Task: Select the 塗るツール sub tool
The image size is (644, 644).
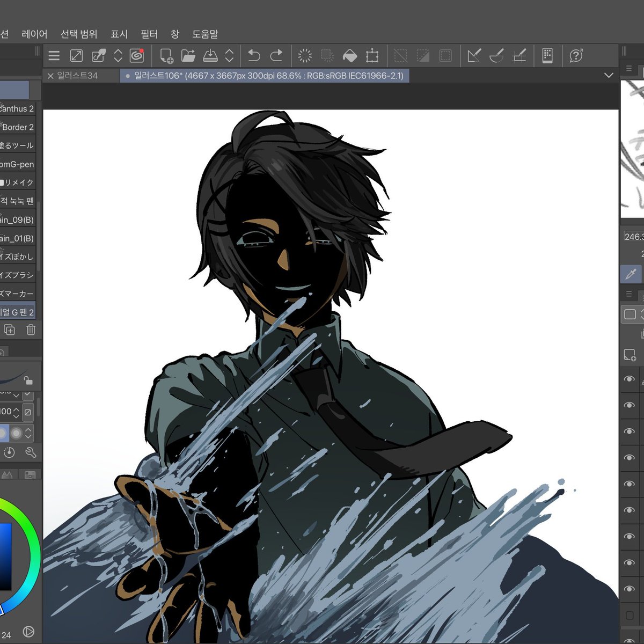Action: [18, 145]
